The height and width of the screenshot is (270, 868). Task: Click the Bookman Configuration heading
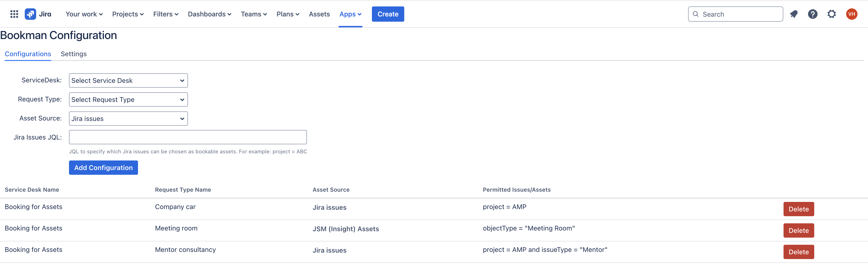point(59,35)
